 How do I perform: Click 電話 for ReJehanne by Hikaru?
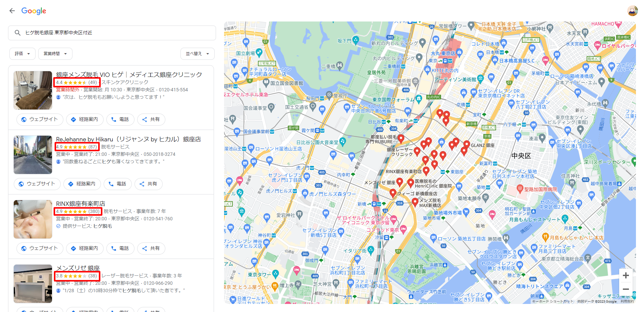point(118,184)
